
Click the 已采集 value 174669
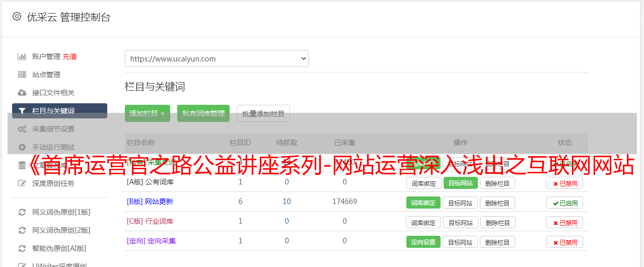pyautogui.click(x=344, y=202)
